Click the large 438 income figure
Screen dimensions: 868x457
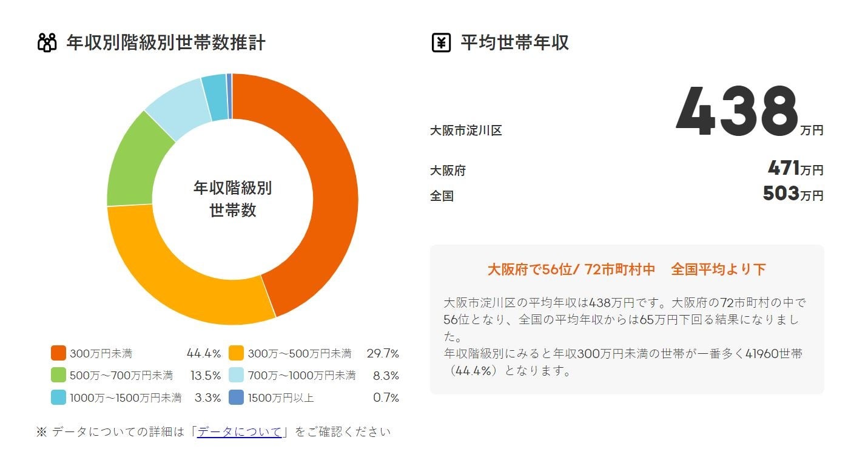coord(736,111)
